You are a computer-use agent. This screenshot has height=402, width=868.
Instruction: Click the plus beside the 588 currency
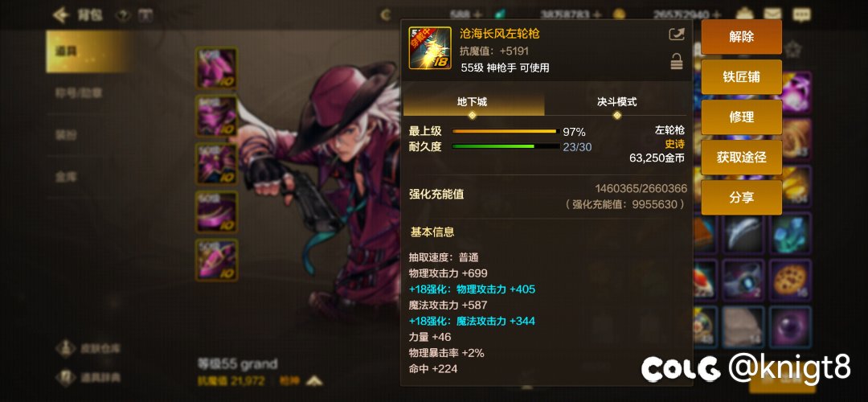(x=477, y=14)
